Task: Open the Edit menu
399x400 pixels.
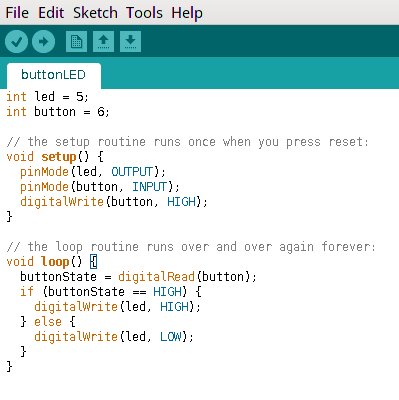Action: (51, 13)
